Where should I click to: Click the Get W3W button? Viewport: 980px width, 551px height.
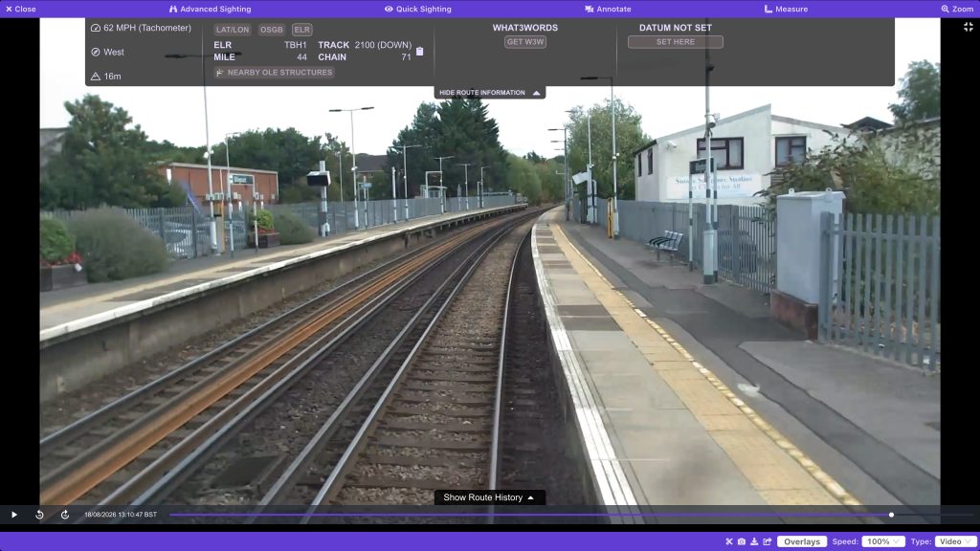click(x=525, y=42)
